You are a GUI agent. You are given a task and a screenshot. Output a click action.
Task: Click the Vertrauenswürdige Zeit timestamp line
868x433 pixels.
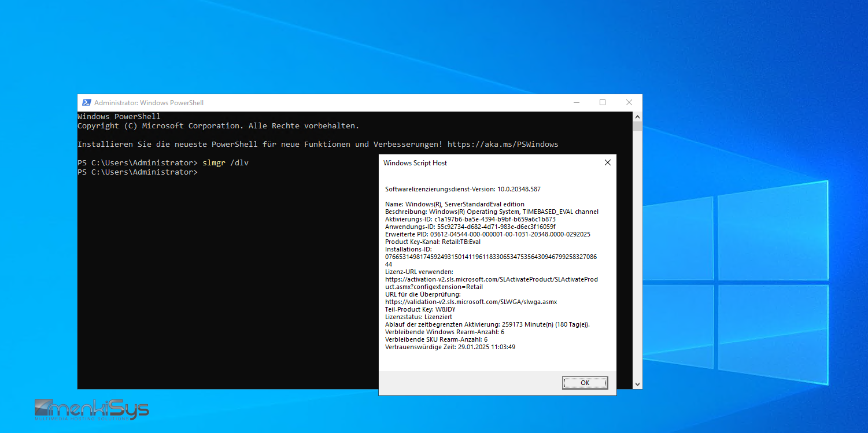click(x=450, y=347)
